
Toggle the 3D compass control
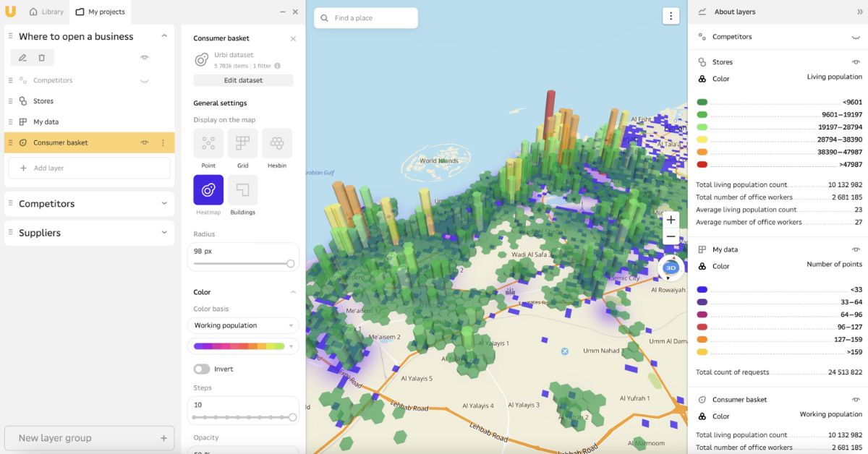(671, 267)
